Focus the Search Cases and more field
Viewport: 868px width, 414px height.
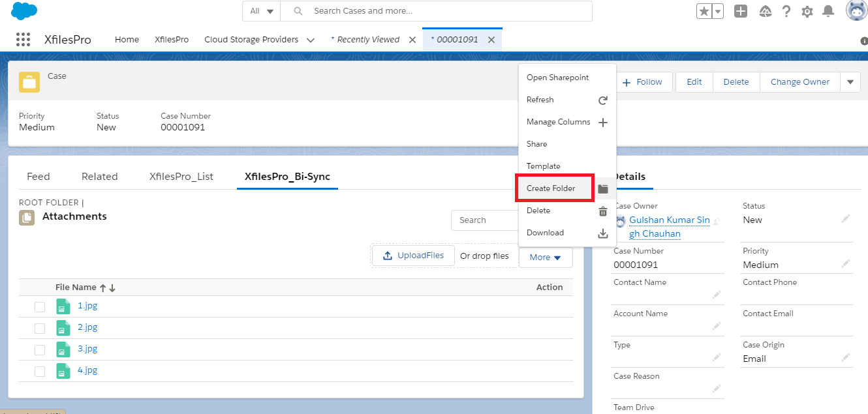[x=437, y=11]
